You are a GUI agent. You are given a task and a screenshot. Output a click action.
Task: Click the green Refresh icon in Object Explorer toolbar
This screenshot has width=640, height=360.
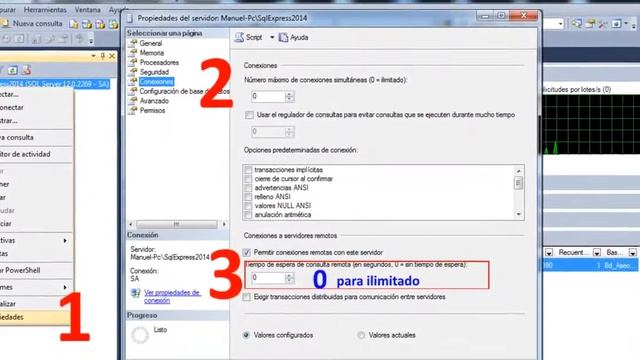[13, 70]
